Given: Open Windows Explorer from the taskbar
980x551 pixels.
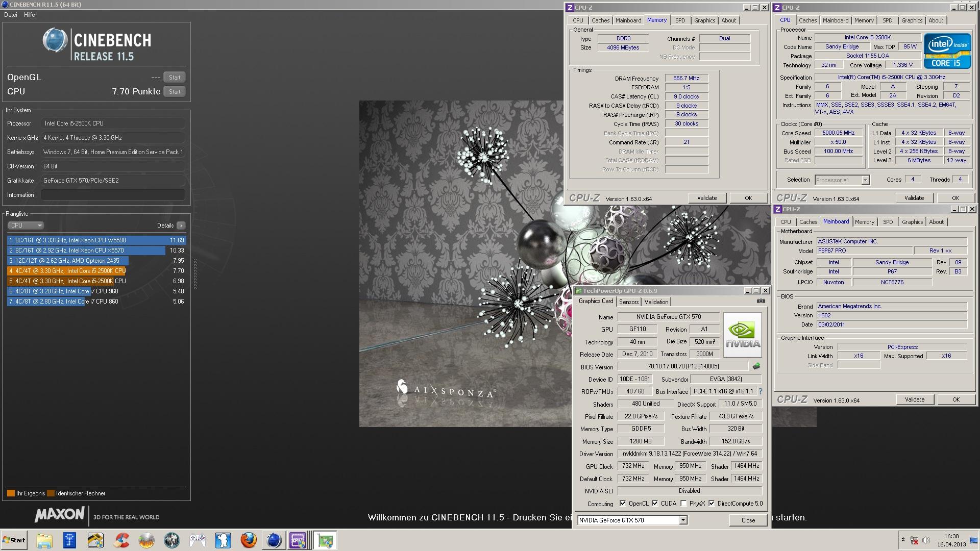Looking at the screenshot, I should point(44,540).
